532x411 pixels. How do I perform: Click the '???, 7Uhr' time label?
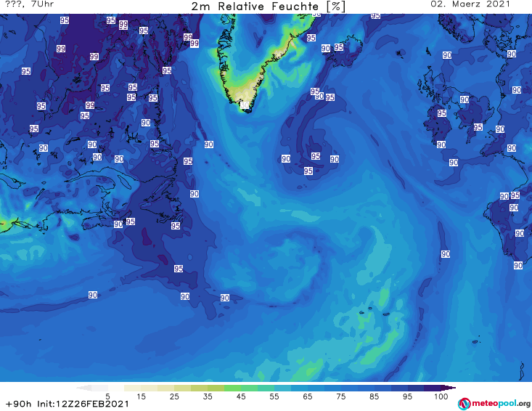point(30,4)
